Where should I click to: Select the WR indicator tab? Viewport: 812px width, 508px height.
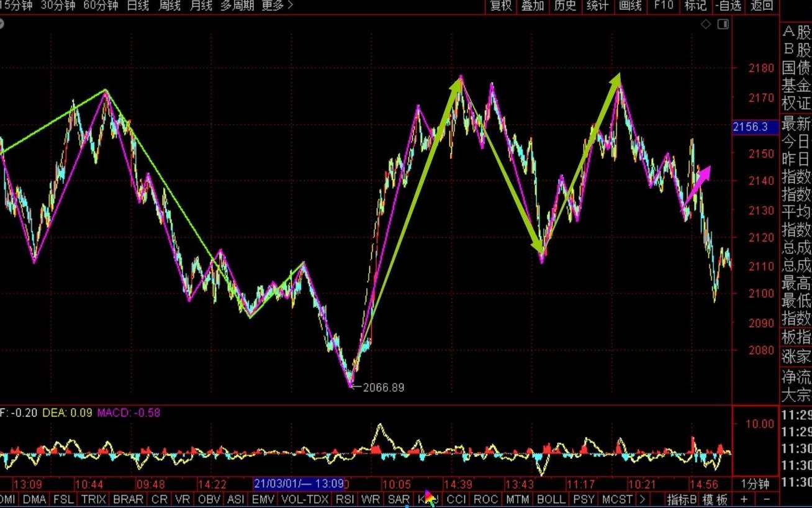[371, 499]
